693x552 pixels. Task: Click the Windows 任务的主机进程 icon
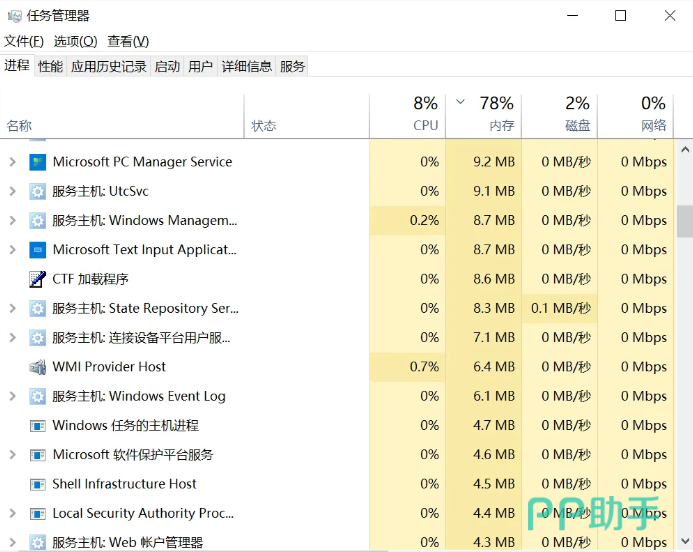click(38, 426)
